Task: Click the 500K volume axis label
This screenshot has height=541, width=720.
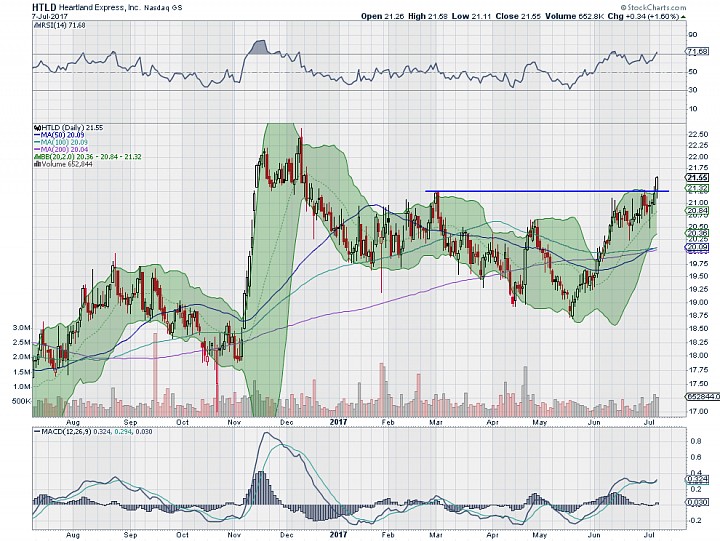Action: [x=22, y=401]
